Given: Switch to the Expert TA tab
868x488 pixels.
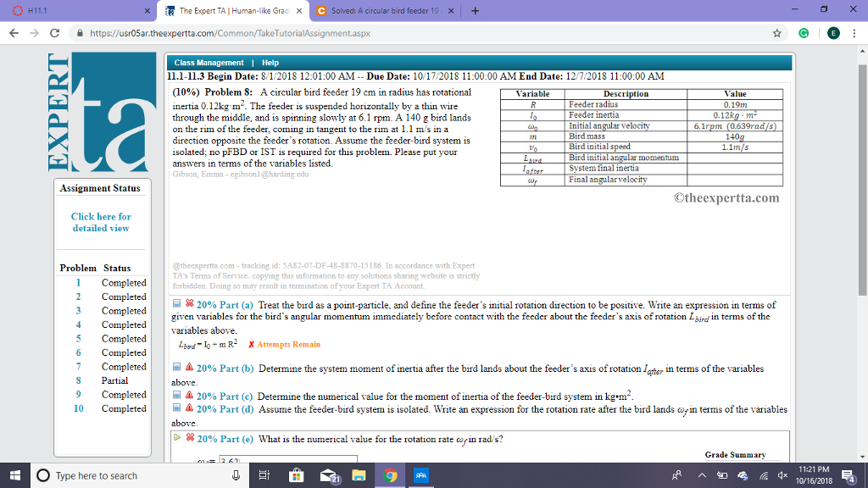Looking at the screenshot, I should click(234, 10).
